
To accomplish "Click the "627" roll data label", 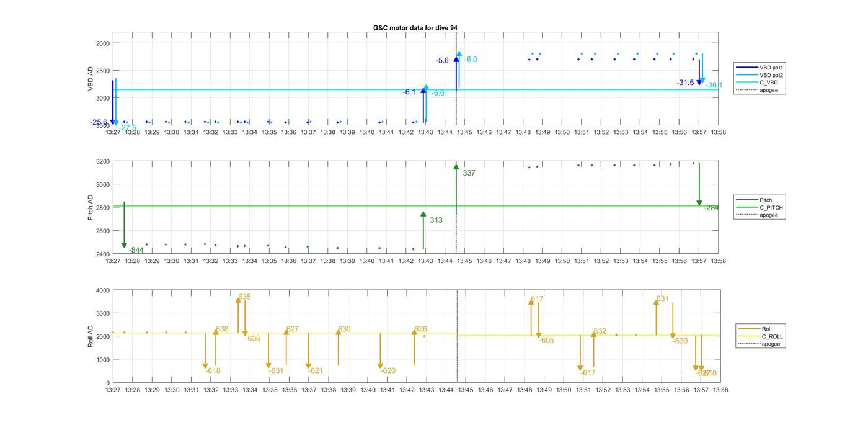I will (292, 329).
